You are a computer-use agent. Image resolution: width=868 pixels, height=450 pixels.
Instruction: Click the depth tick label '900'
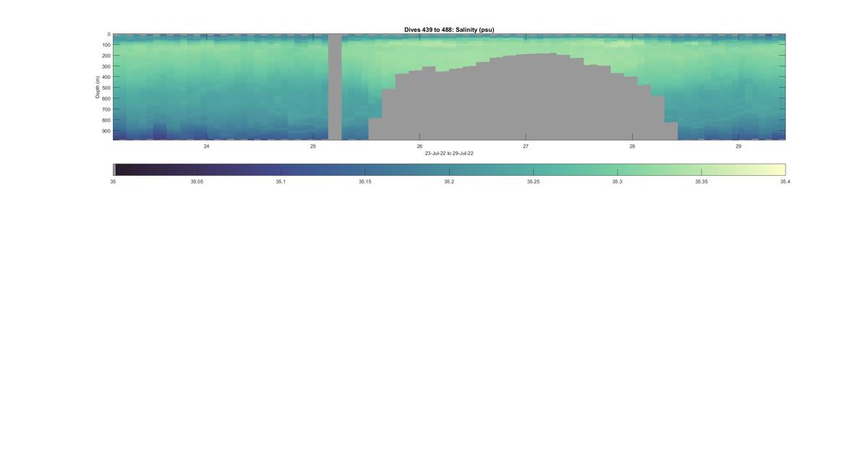106,131
